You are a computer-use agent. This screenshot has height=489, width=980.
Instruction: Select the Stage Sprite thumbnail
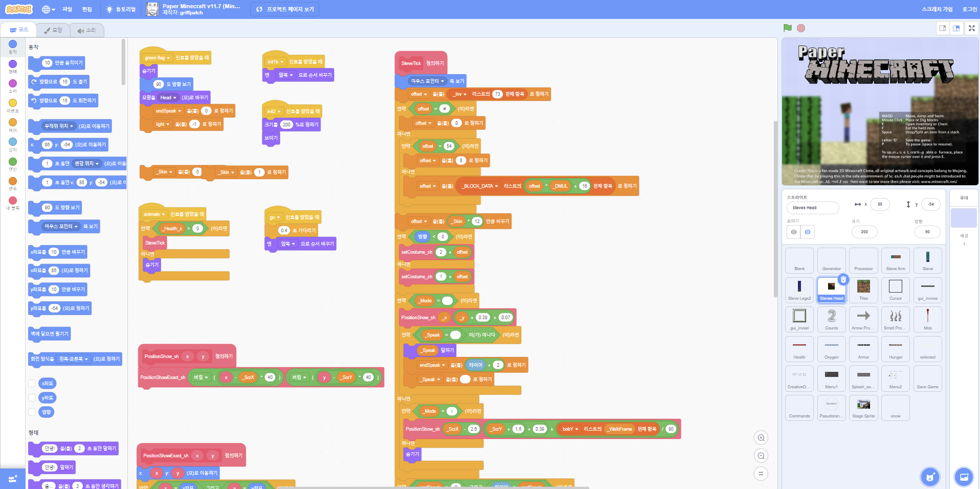(x=863, y=408)
